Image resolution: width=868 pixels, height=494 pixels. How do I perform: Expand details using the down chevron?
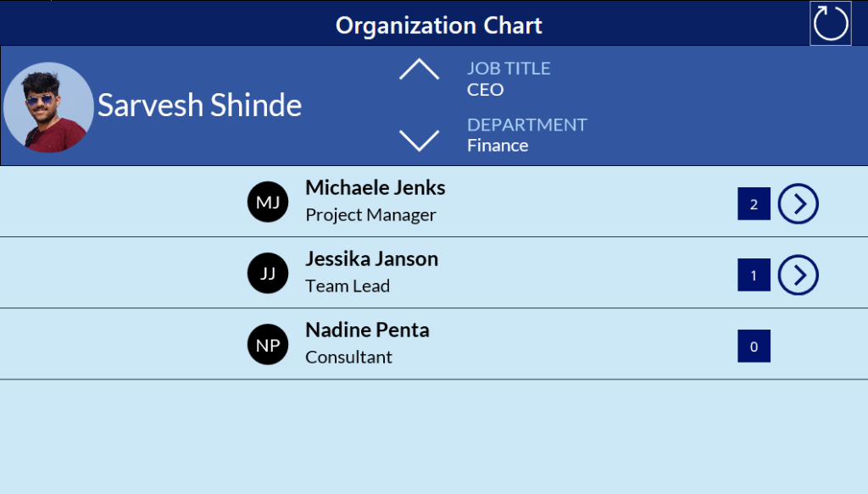[x=419, y=138]
